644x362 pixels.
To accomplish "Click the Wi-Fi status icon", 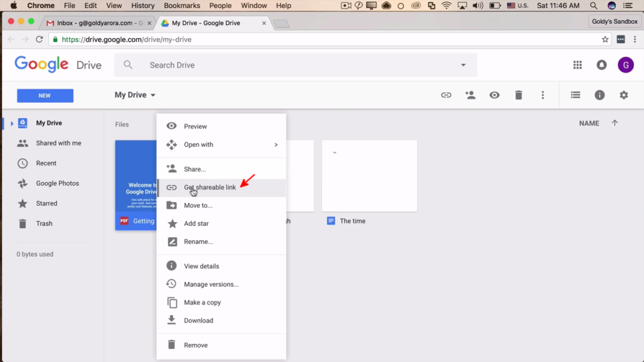I will (x=446, y=6).
